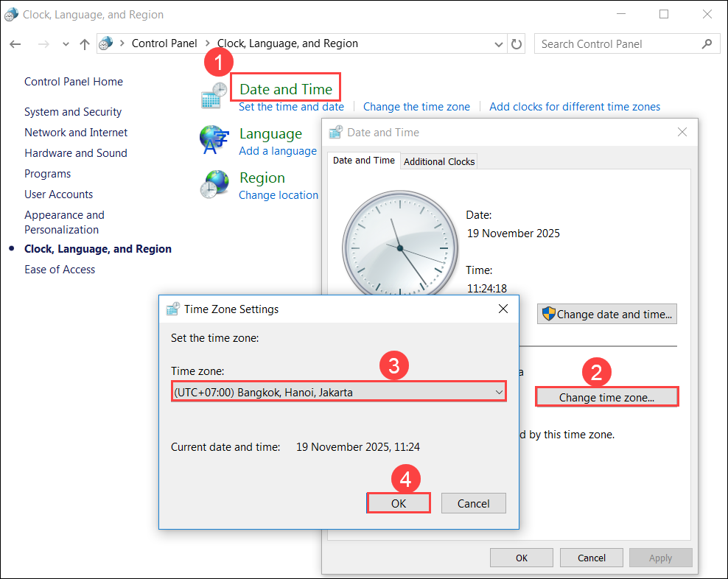Click the Date and Time clock icon
728x579 pixels.
tap(214, 96)
